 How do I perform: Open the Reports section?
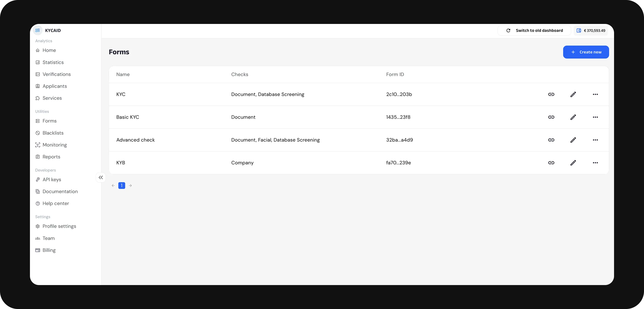[x=51, y=157]
